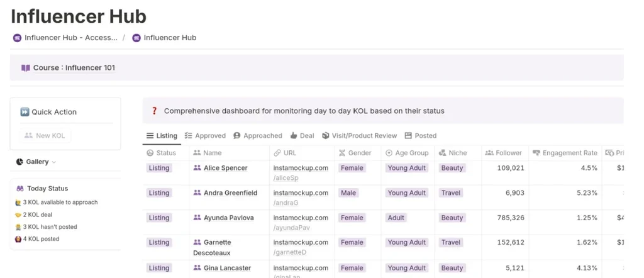
Task: Open the Andra Greenfield page
Action: point(231,192)
